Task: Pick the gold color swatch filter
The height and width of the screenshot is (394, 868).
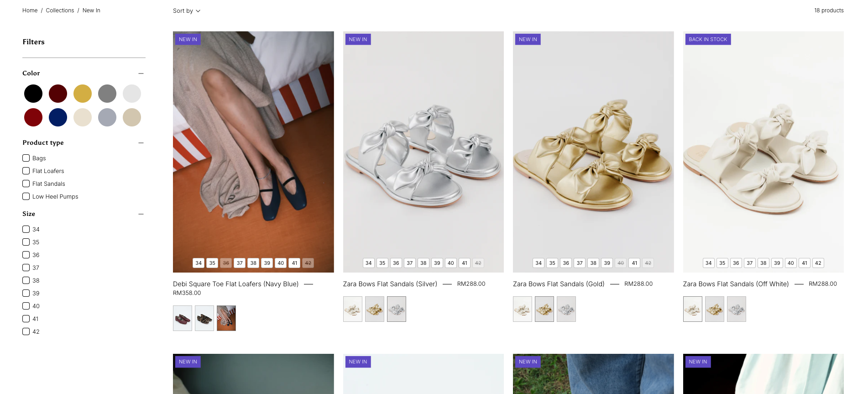Action: 83,94
